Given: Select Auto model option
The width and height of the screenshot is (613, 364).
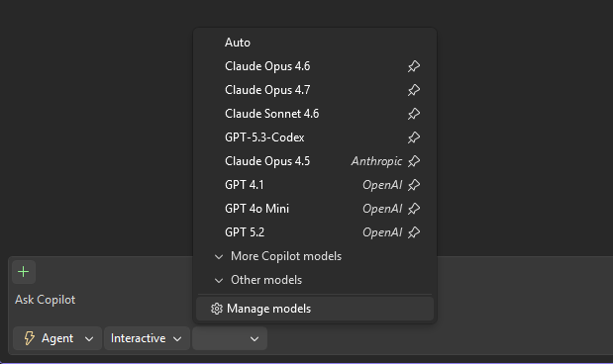Looking at the screenshot, I should click(315, 43).
